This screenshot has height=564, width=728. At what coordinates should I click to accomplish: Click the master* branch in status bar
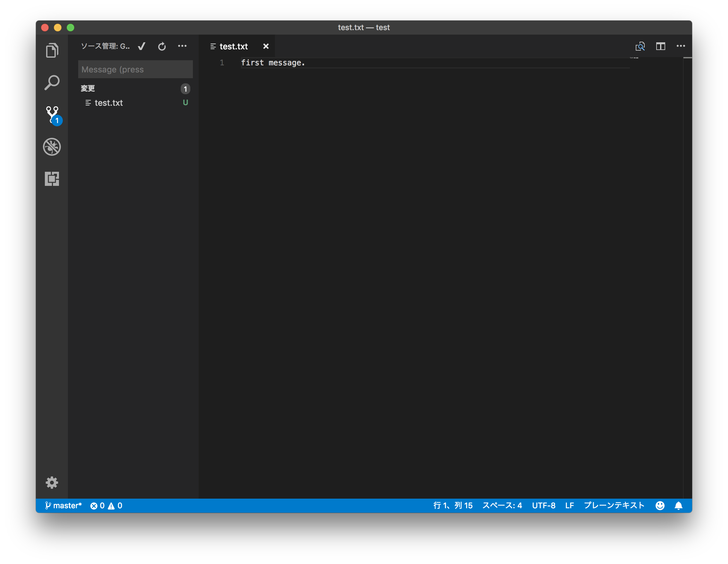point(63,506)
